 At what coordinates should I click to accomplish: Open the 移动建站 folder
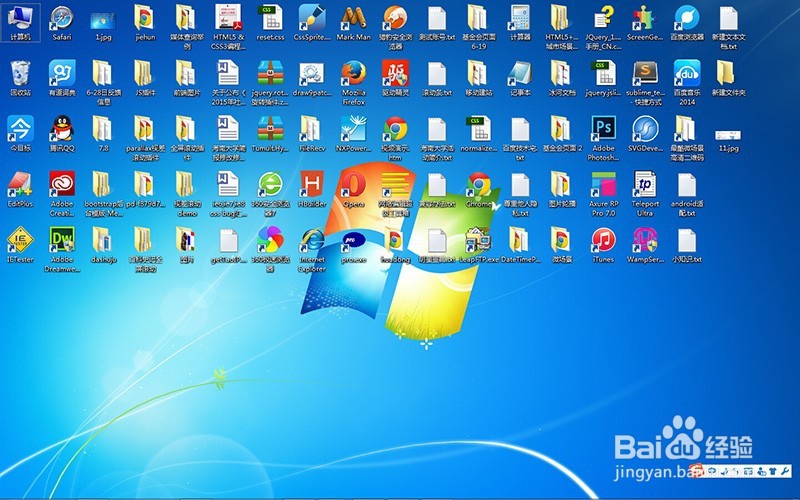click(479, 79)
